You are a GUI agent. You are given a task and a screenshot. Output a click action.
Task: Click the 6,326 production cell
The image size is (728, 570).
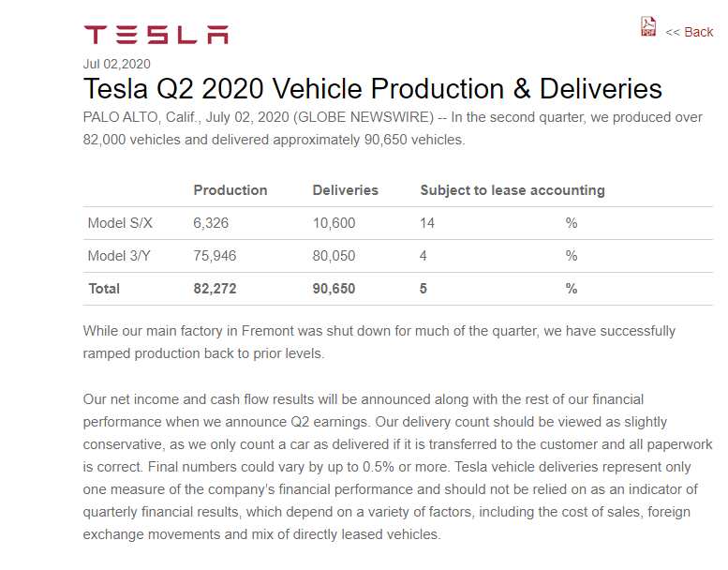pos(211,223)
